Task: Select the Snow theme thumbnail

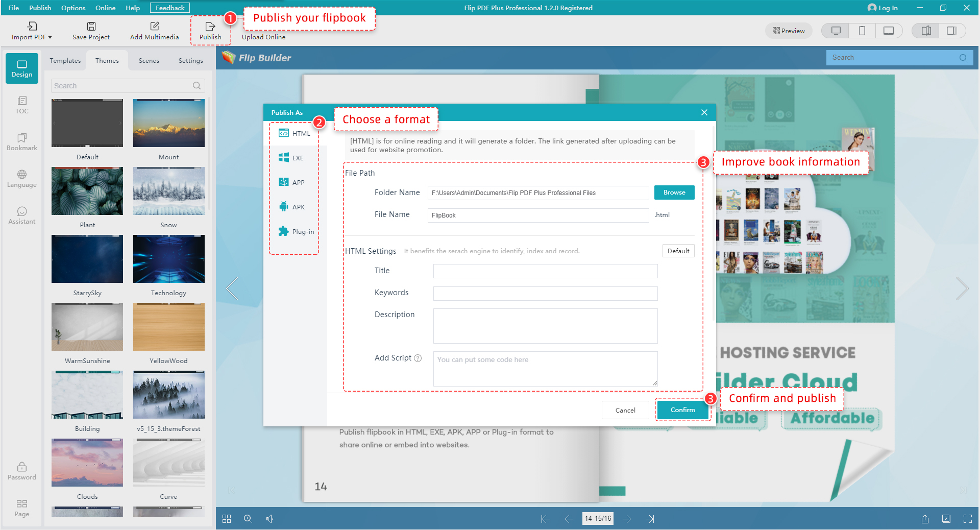Action: click(x=168, y=191)
